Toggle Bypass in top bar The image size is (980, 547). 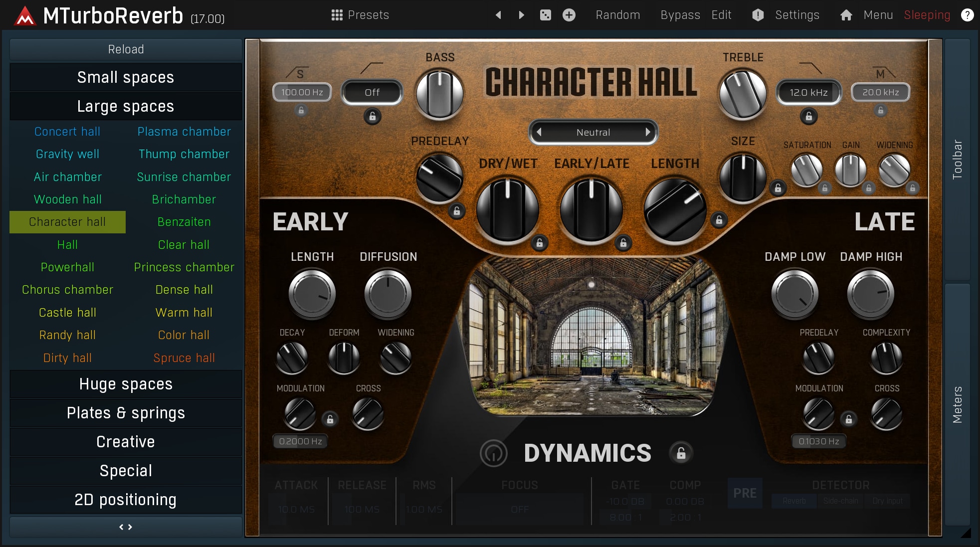680,15
